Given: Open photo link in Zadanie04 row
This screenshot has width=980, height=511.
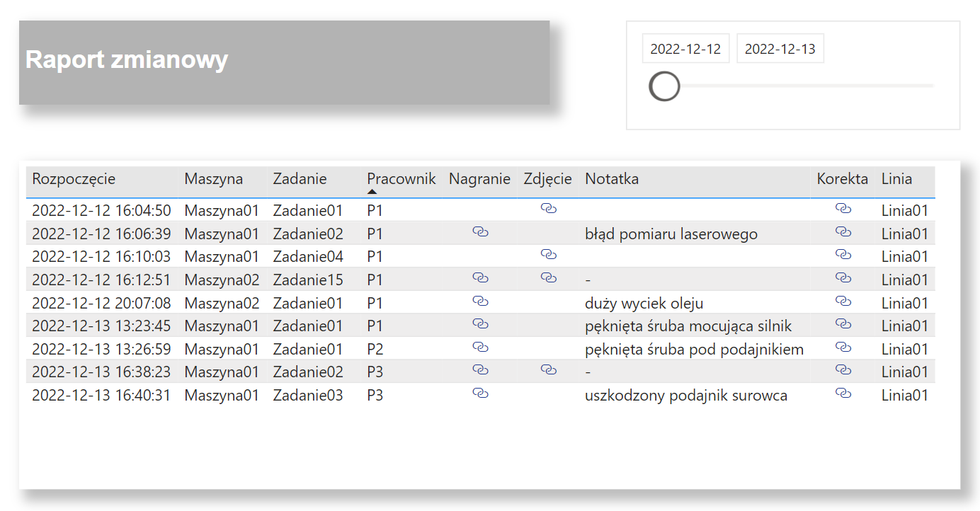Looking at the screenshot, I should click(548, 254).
